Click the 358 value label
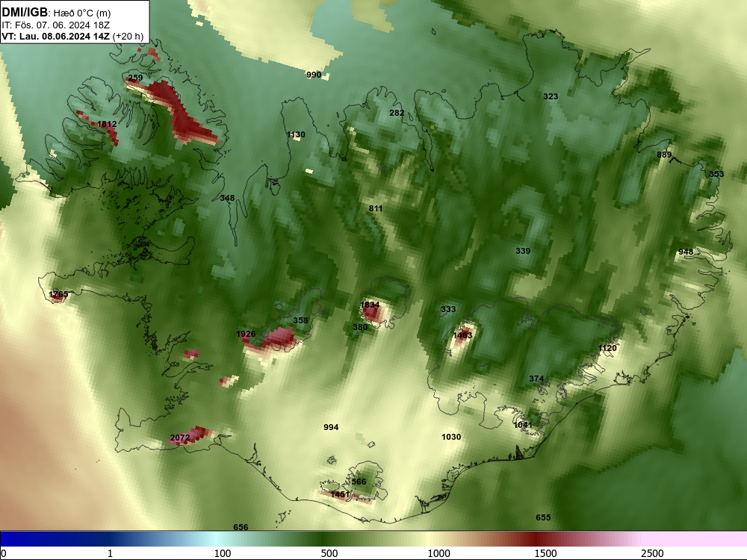 [x=300, y=320]
